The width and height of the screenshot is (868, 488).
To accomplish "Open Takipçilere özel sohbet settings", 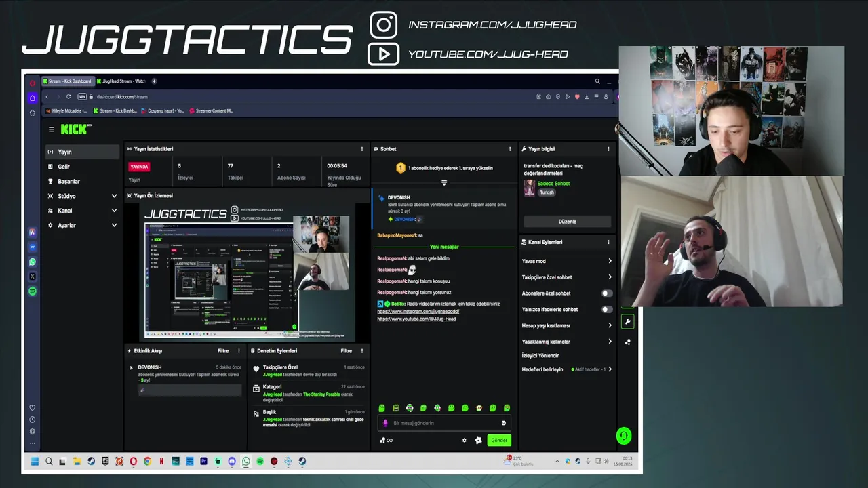I will pos(567,277).
